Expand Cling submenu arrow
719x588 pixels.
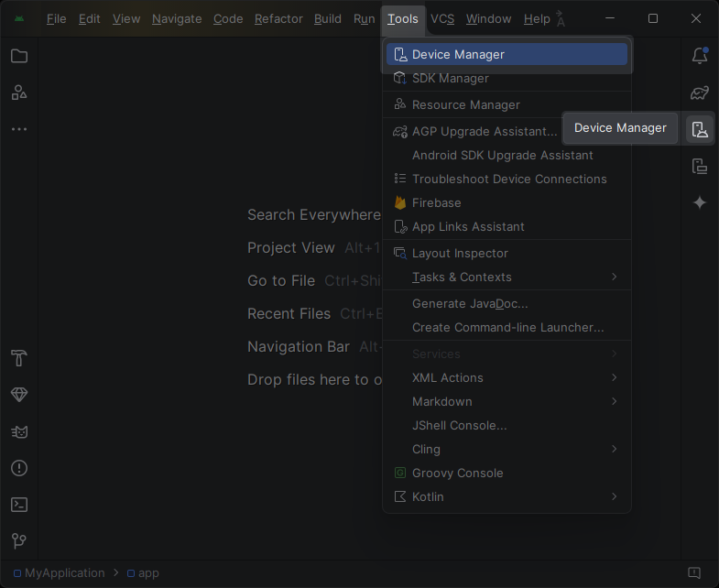[x=614, y=449]
